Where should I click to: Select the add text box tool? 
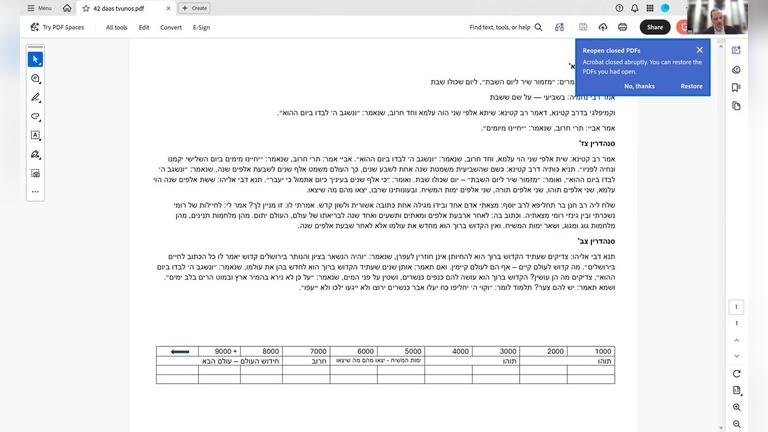coord(35,135)
